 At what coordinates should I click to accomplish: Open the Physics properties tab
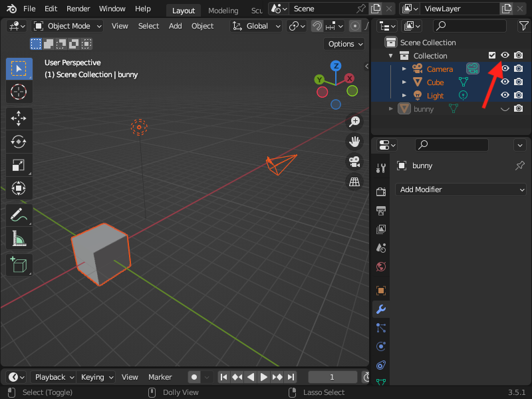coord(381,346)
